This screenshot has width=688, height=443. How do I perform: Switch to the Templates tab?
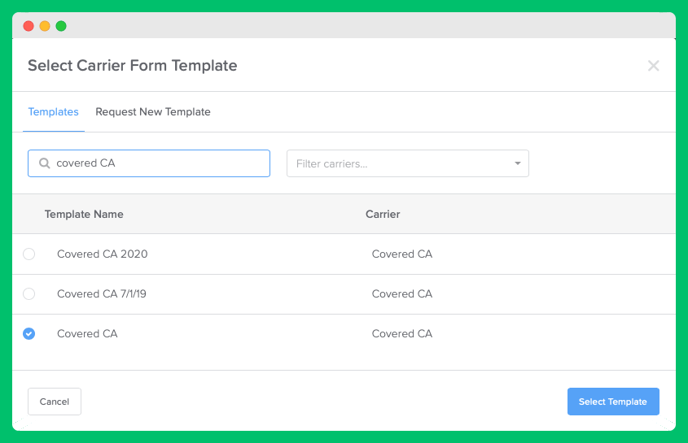coord(54,112)
